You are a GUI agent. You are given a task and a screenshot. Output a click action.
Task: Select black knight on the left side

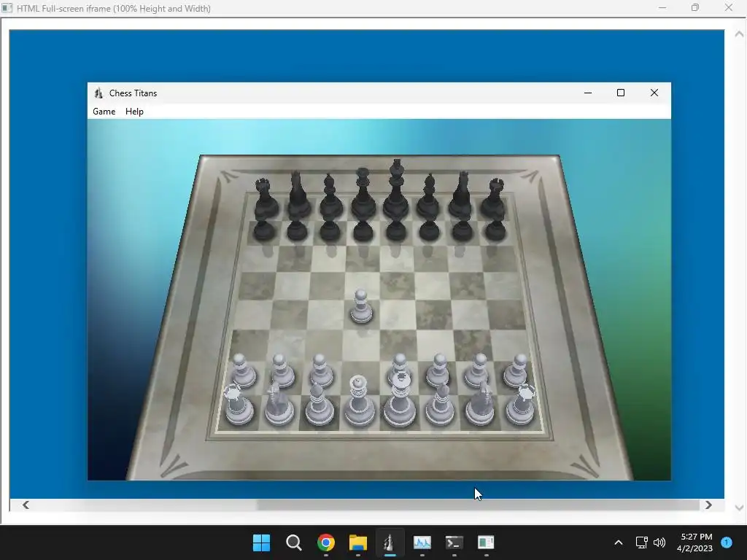coord(298,194)
